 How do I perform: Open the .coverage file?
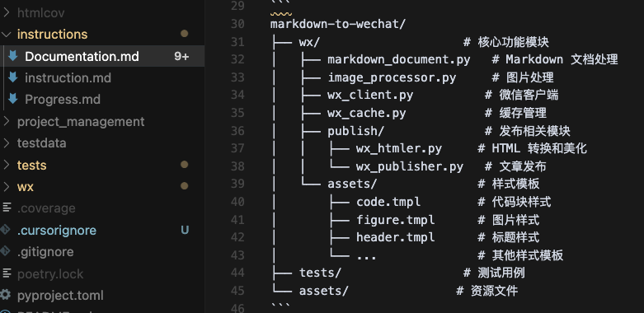[46, 208]
